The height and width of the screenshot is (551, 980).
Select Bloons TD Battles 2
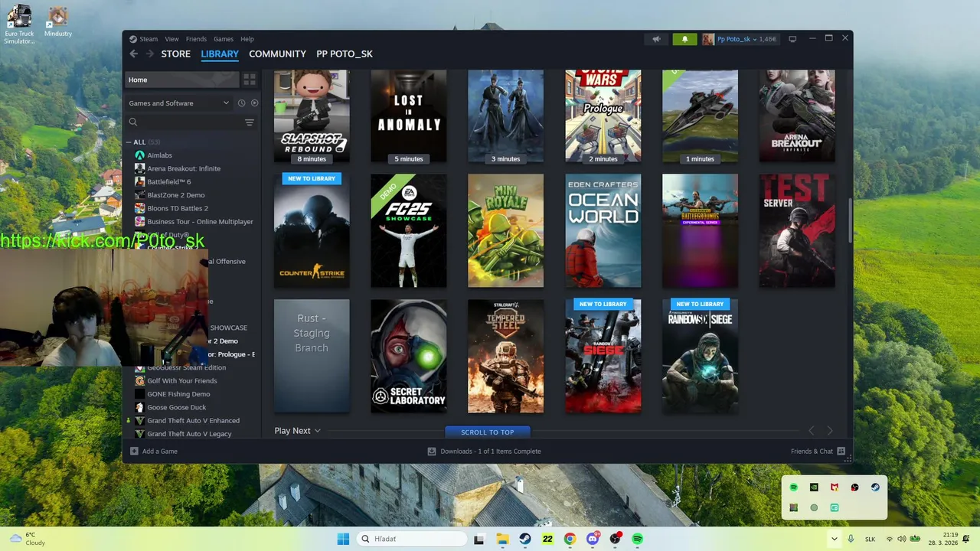click(x=178, y=208)
